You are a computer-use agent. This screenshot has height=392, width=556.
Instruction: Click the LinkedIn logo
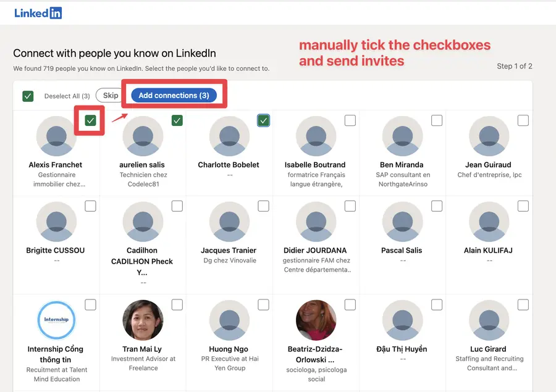[37, 12]
